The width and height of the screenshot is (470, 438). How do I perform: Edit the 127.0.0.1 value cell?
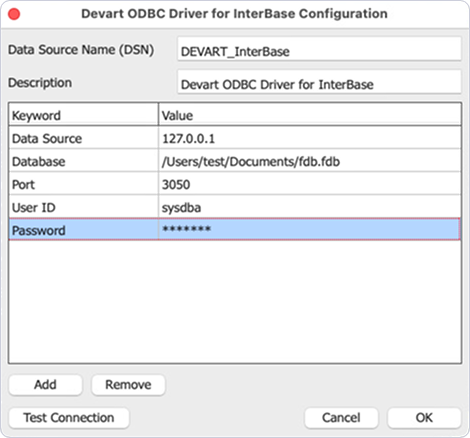pos(310,138)
